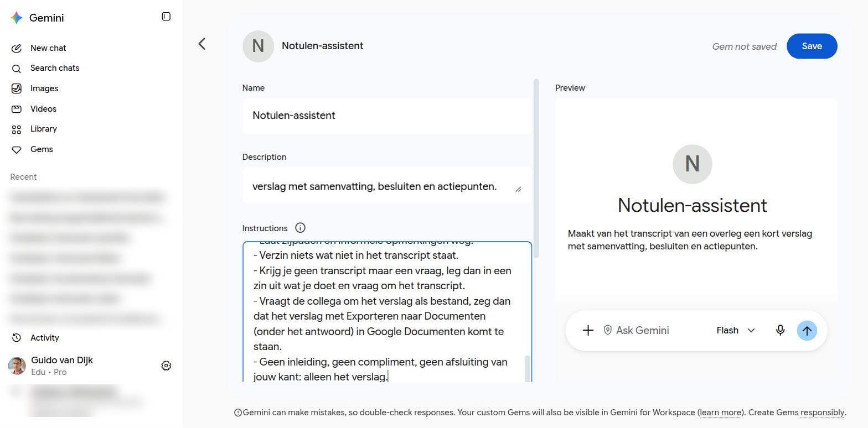Click the Images icon in sidebar
868x428 pixels.
point(17,88)
